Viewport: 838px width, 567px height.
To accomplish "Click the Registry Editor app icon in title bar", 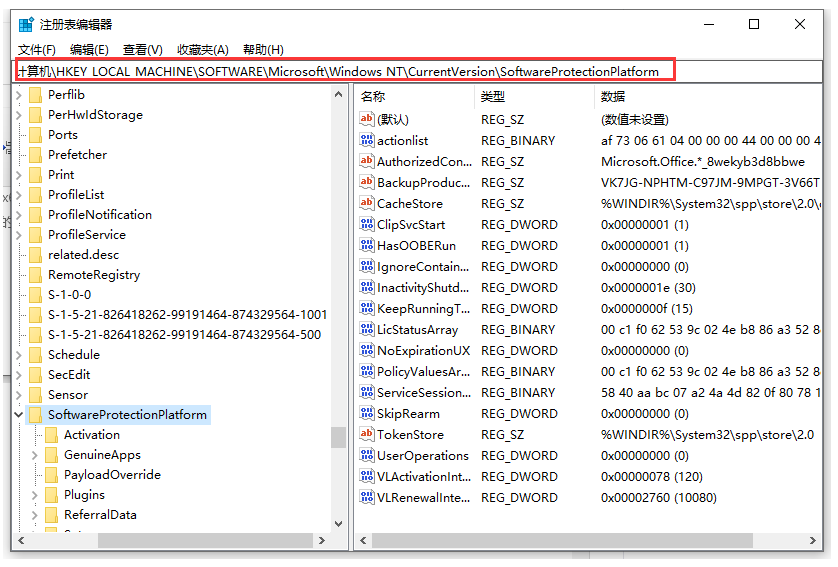I will (26, 25).
